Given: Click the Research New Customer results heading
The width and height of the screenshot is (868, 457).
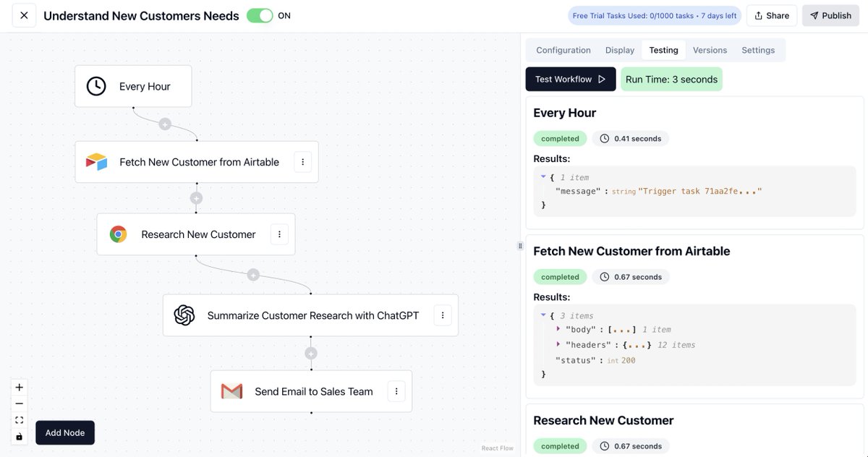Looking at the screenshot, I should point(603,420).
